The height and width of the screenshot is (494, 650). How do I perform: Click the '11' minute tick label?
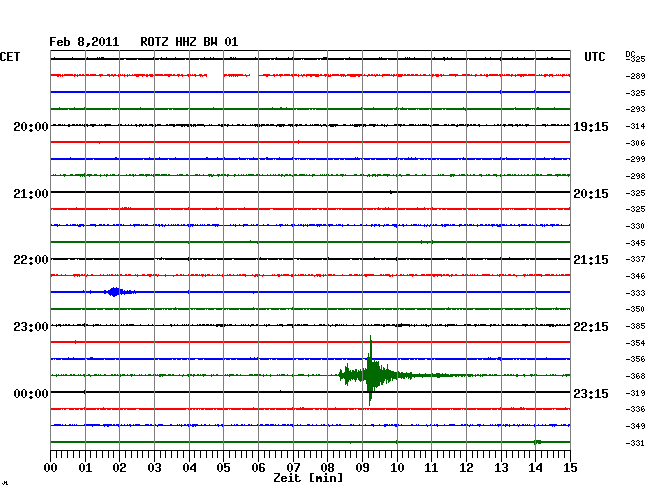(x=431, y=468)
